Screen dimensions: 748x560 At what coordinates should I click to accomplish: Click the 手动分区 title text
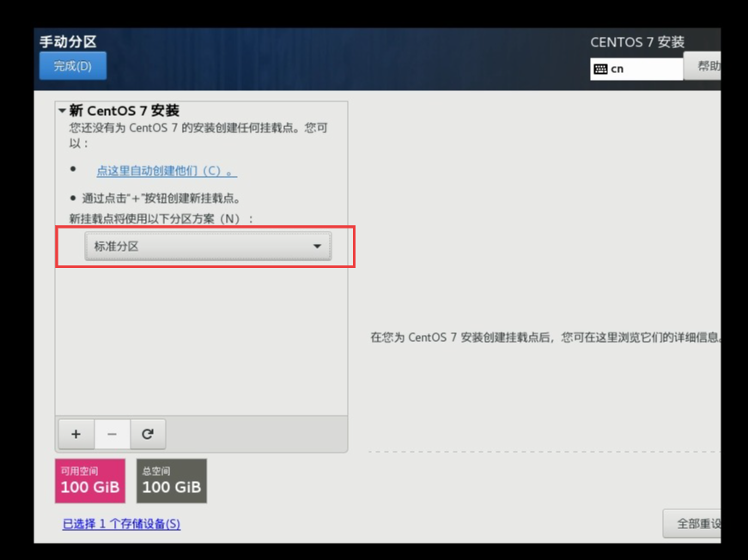[x=68, y=41]
